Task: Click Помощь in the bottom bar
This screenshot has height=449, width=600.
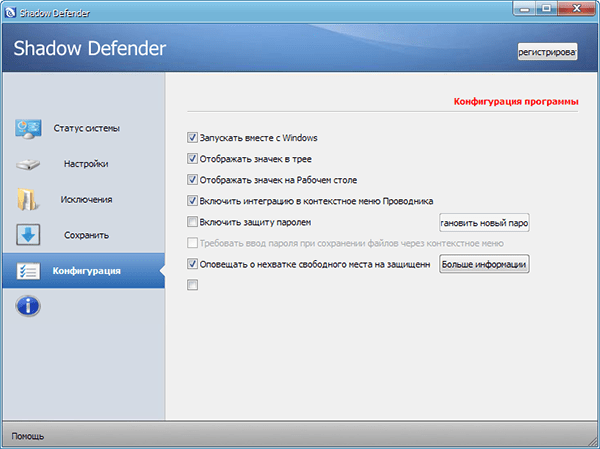Action: point(28,436)
